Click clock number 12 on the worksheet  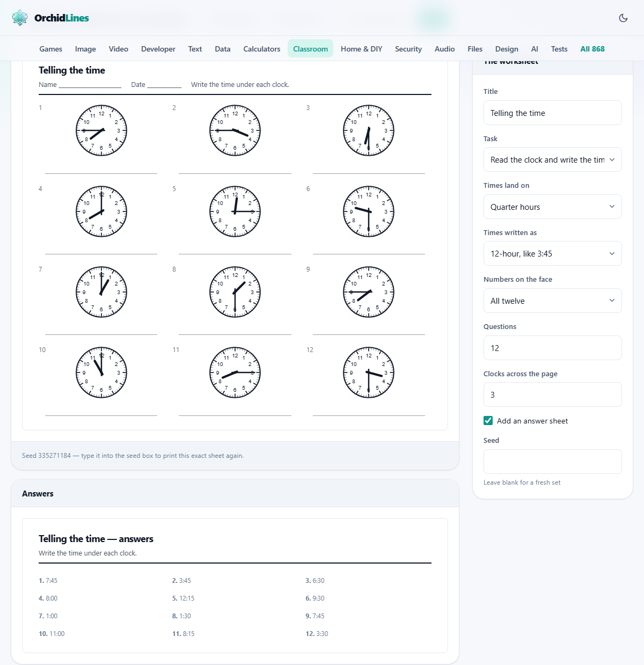[x=369, y=372]
